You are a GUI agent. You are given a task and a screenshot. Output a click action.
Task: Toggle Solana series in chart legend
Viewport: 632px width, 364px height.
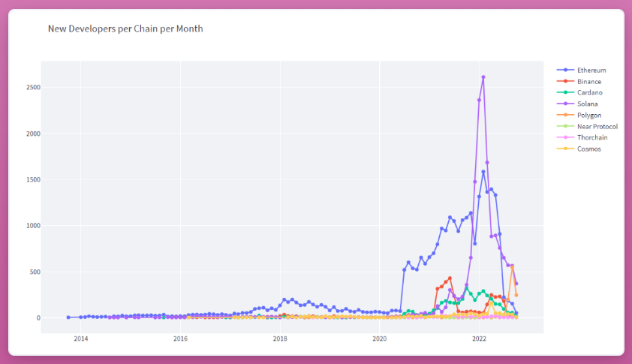[577, 104]
